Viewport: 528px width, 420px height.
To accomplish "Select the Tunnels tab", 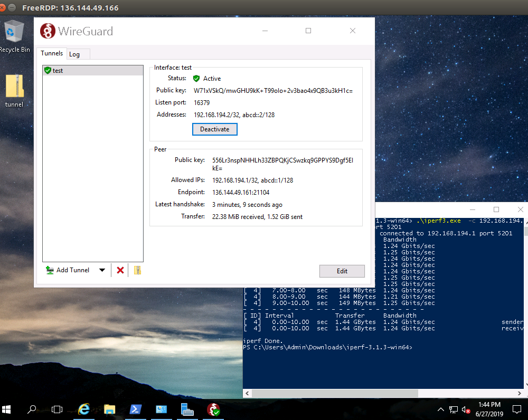I will pos(52,53).
